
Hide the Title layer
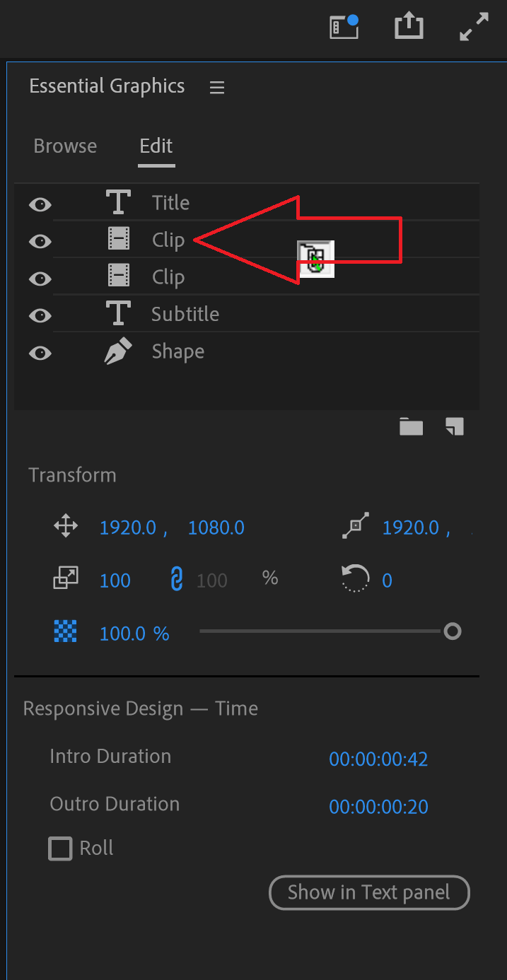point(40,204)
